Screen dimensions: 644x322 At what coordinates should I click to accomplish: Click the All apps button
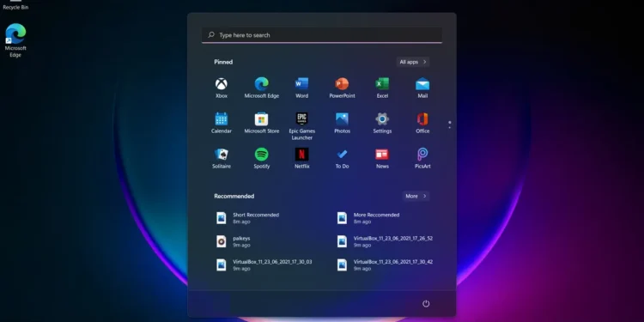click(413, 62)
